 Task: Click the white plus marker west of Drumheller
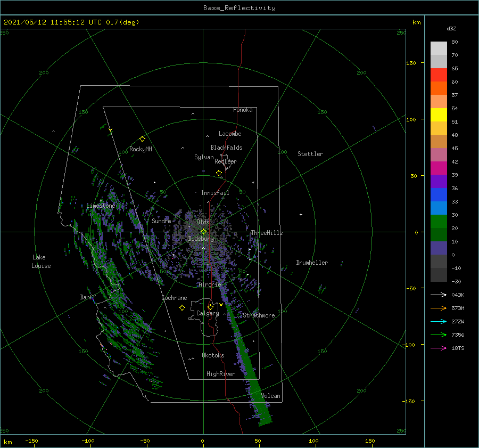click(301, 214)
